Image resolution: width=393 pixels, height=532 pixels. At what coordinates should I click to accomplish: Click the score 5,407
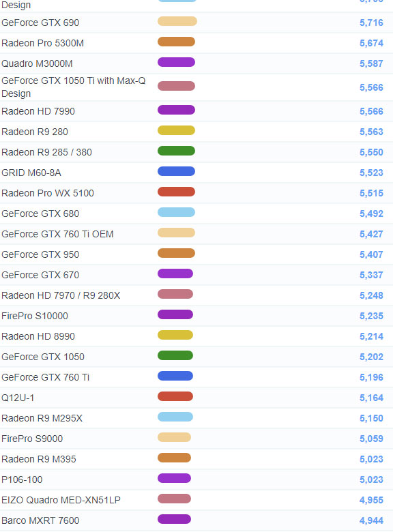pos(371,254)
